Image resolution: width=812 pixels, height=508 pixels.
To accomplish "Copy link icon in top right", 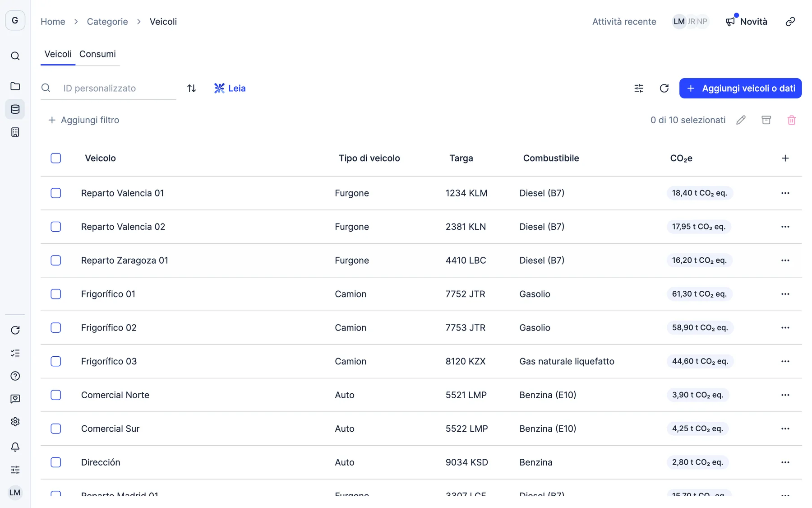I will pos(790,22).
